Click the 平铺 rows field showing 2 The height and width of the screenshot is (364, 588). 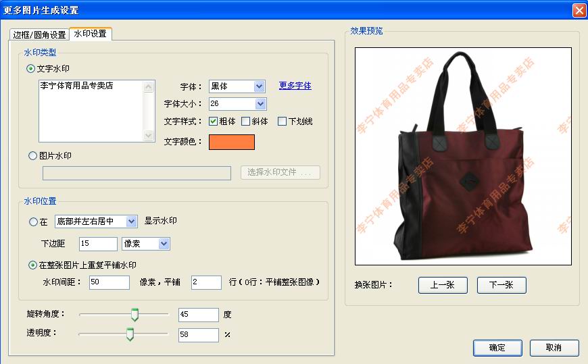206,282
